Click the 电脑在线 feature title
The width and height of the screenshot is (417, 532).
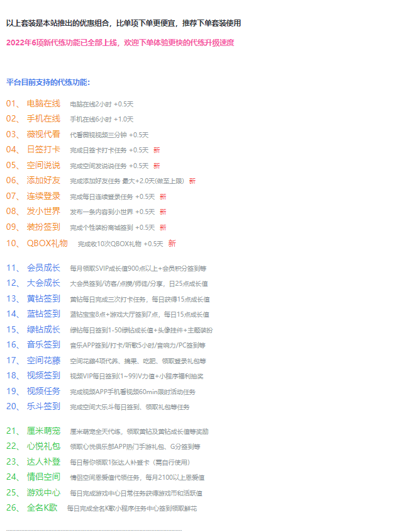[x=43, y=103]
